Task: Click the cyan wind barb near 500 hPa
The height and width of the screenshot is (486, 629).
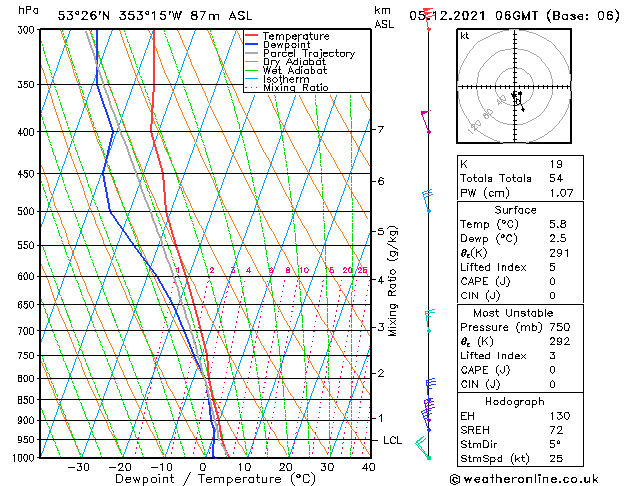Action: (x=427, y=200)
